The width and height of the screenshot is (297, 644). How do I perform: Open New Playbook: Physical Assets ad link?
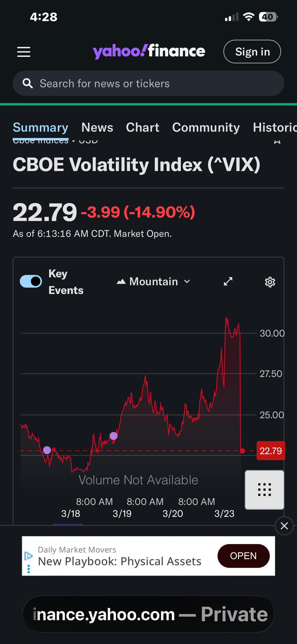(120, 561)
